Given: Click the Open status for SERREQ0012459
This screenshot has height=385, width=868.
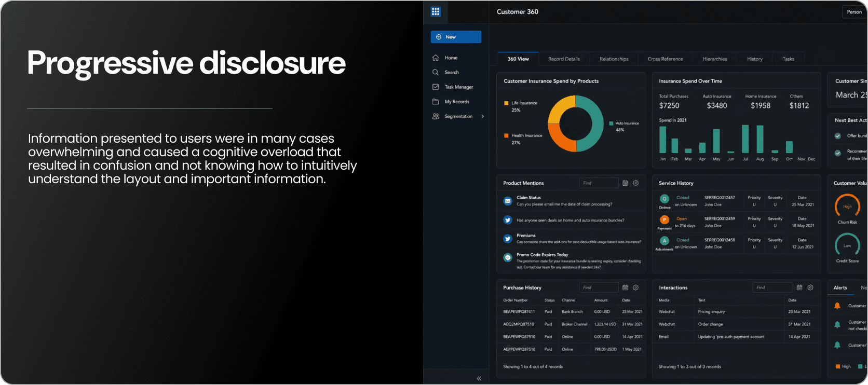Looking at the screenshot, I should pos(682,219).
